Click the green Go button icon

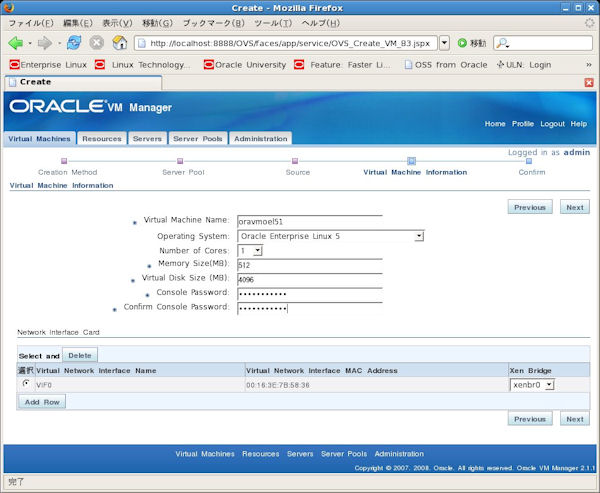point(462,43)
